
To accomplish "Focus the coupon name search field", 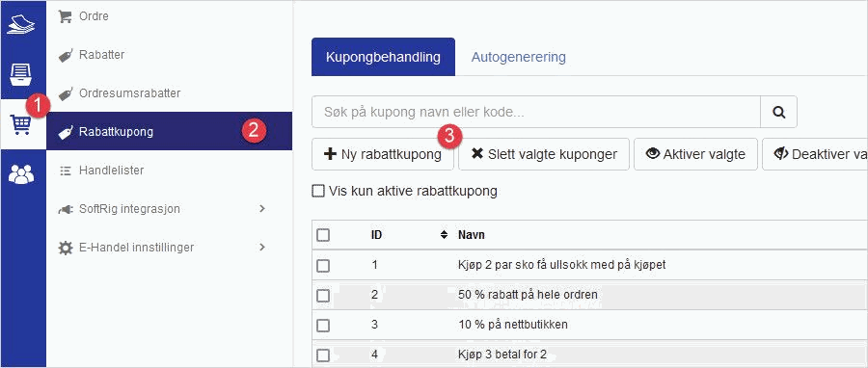I will pyautogui.click(x=536, y=112).
